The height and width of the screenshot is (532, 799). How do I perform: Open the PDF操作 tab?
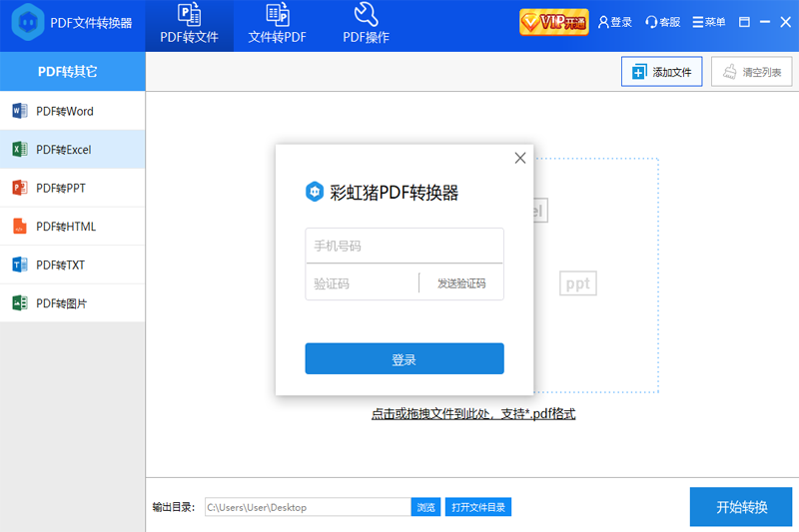pyautogui.click(x=366, y=26)
